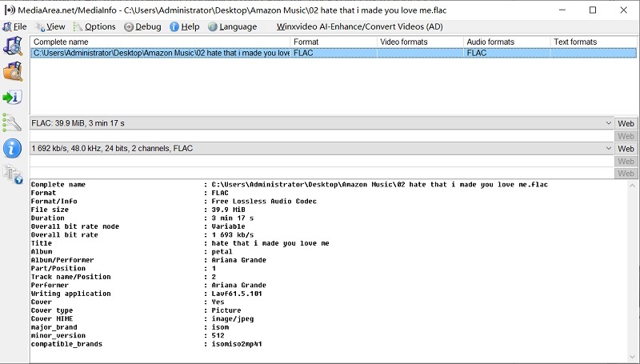Click the scroll down arrow of details pane
This screenshot has height=364, width=640.
coord(632,358)
